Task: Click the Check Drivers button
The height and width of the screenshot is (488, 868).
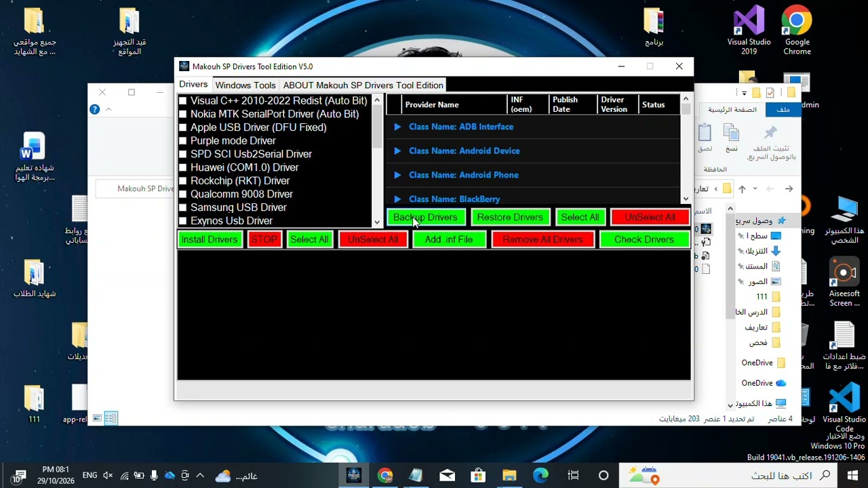Action: tap(644, 239)
